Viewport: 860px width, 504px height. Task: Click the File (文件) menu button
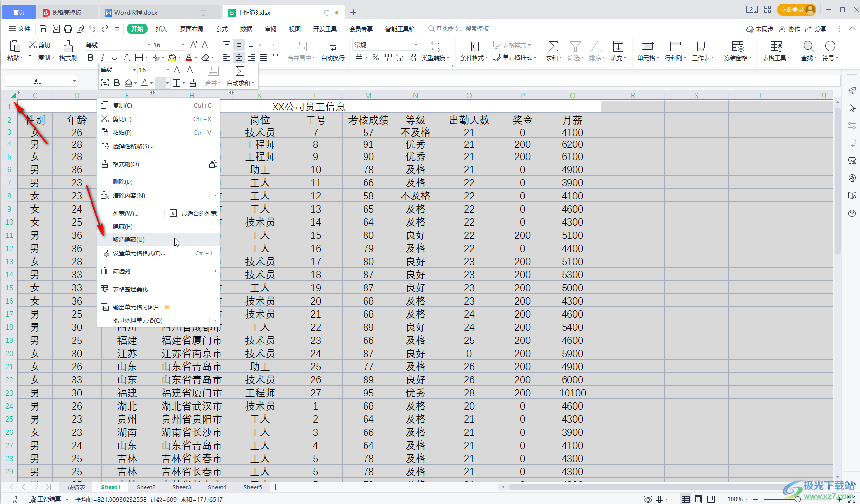[19, 29]
